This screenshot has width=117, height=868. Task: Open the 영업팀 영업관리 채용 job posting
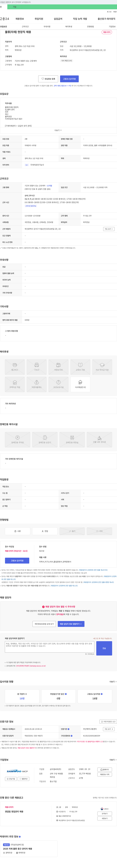coord(14,812)
